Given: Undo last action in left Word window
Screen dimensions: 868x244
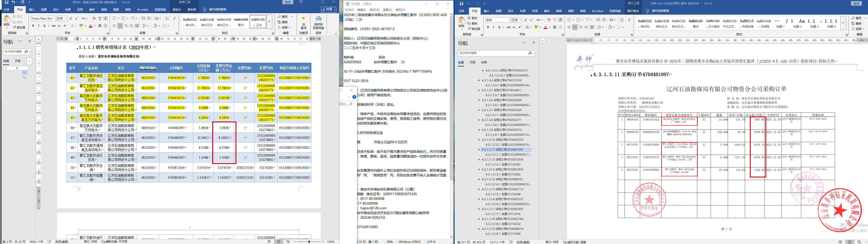Looking at the screenshot, I should point(13,2).
